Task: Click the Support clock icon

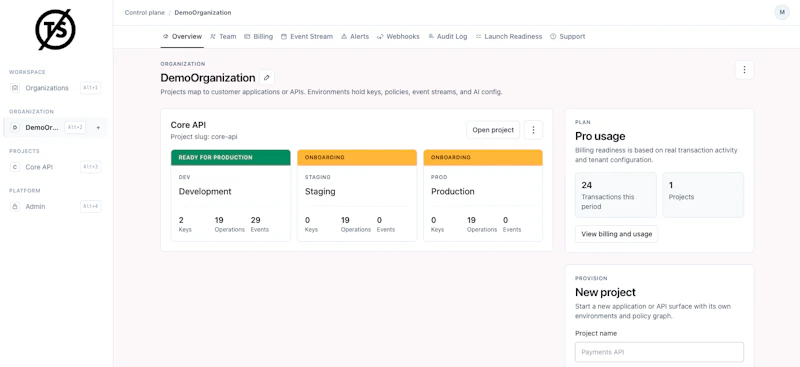Action: [x=553, y=37]
